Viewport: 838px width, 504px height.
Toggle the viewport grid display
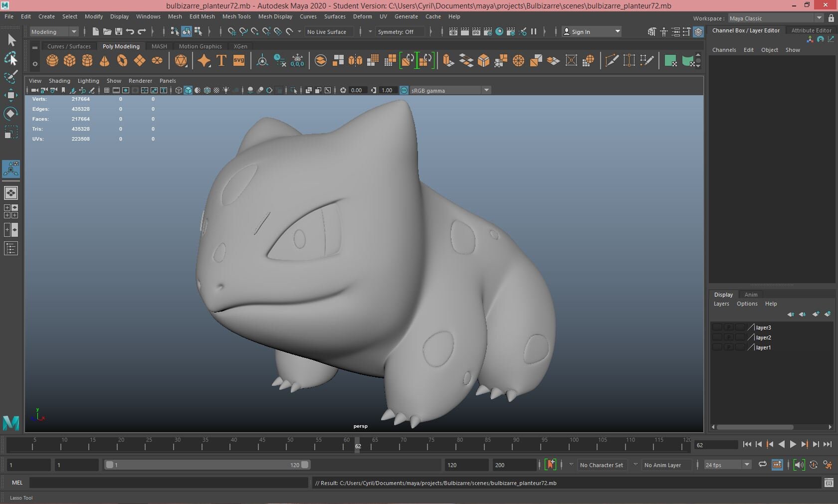click(107, 90)
